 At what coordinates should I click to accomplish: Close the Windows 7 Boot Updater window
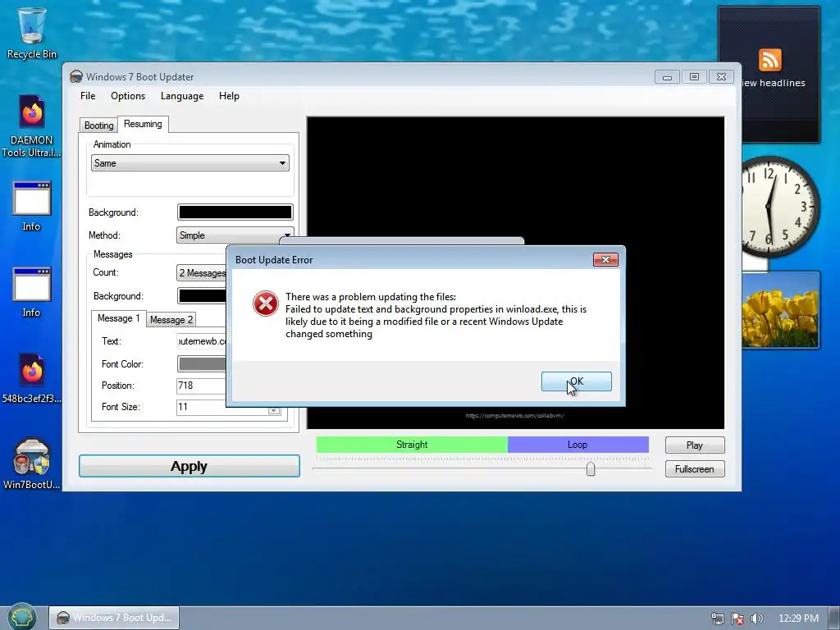point(722,77)
